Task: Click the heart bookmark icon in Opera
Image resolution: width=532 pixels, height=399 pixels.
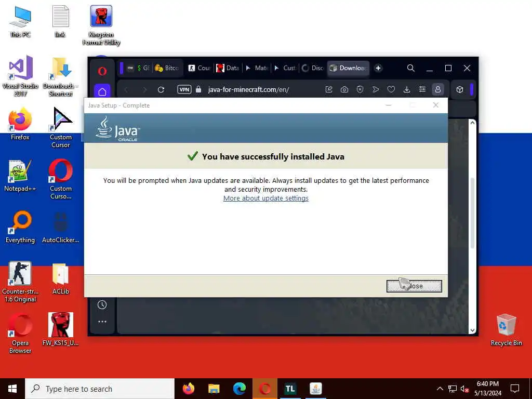Action: pos(391,89)
